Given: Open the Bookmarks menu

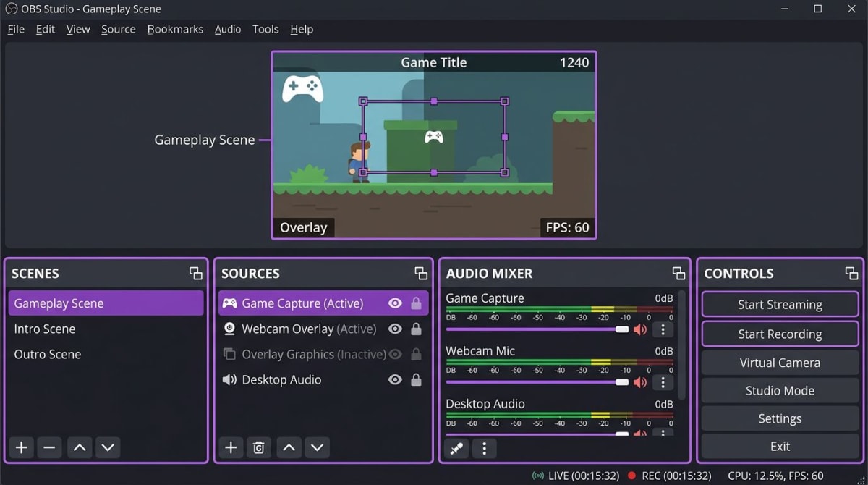Looking at the screenshot, I should point(175,29).
